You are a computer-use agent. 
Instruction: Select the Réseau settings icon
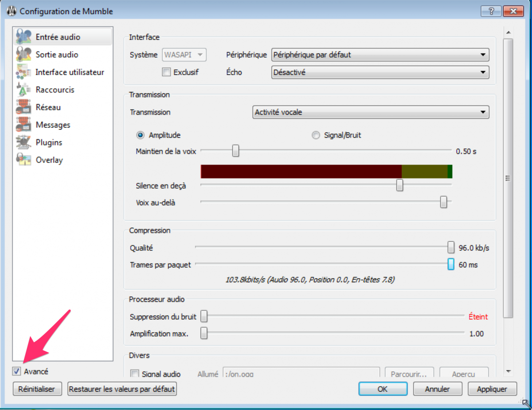coord(23,107)
